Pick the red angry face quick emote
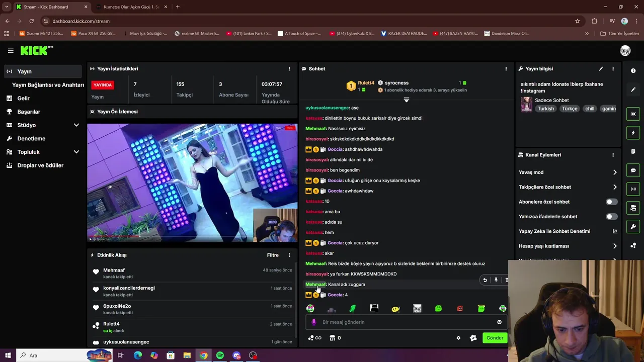This screenshot has width=644, height=362. tap(460, 308)
